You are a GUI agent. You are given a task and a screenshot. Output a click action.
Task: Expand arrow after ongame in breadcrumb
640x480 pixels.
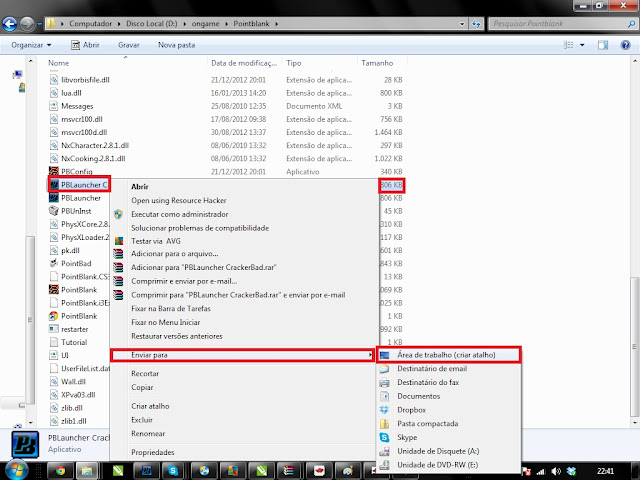tap(227, 24)
